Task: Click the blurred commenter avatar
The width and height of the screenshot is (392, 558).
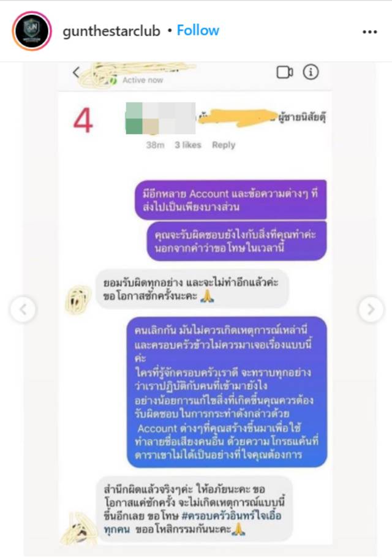Action: click(x=160, y=118)
